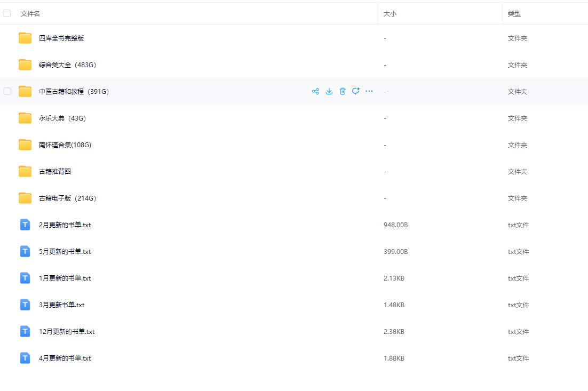Click the folder icon of 永乐大典 (43G)
The image size is (588, 391).
point(25,118)
